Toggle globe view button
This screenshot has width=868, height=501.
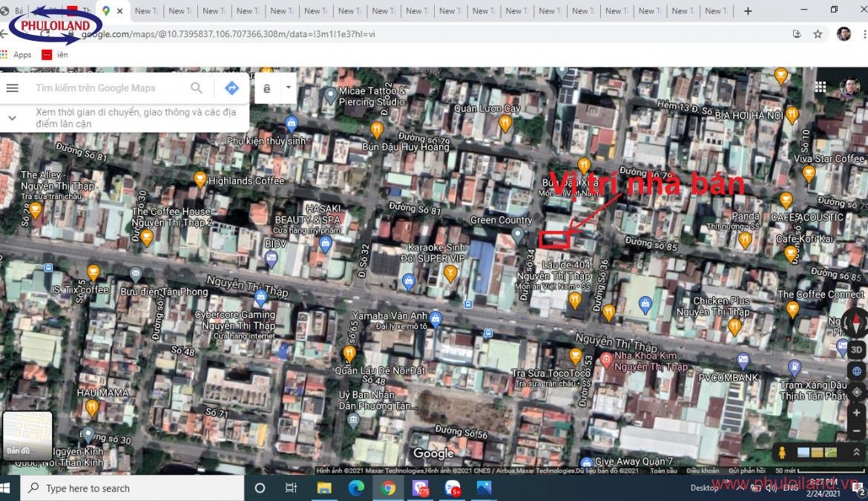tap(857, 371)
